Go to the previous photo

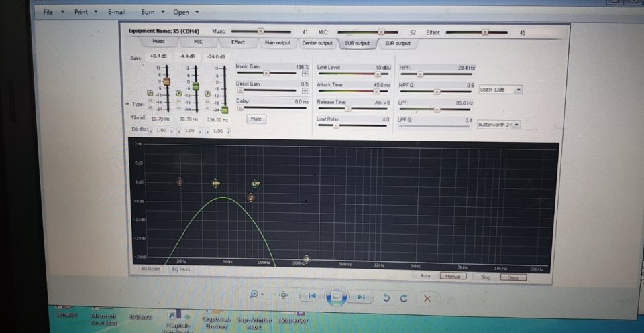[x=312, y=296]
